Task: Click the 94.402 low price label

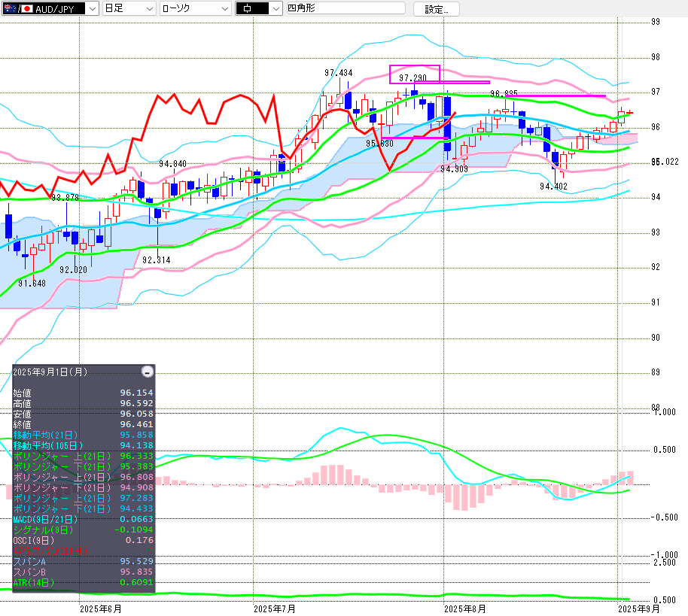Action: [x=553, y=187]
